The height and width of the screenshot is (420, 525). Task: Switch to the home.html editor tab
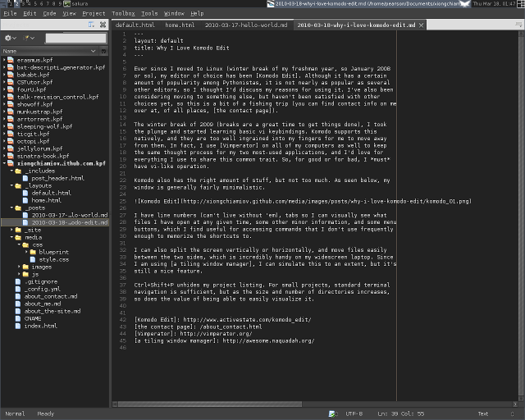coord(180,25)
